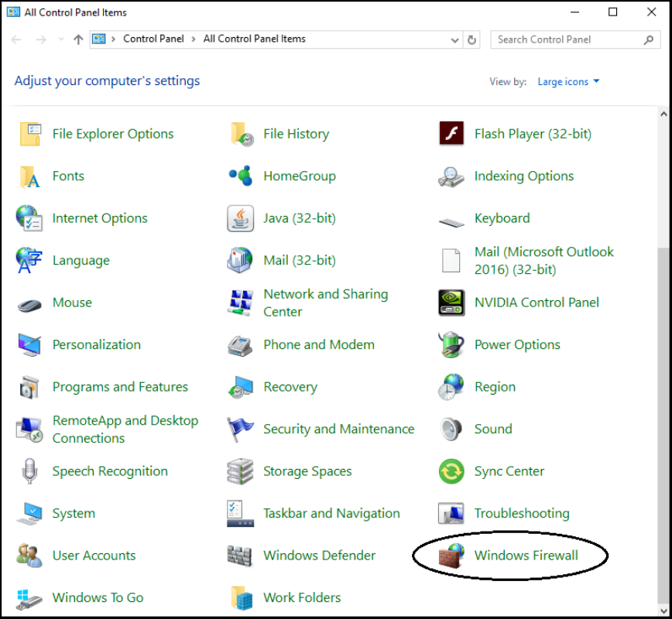
Task: Click the vertical scrollbar thumb
Action: click(663, 424)
